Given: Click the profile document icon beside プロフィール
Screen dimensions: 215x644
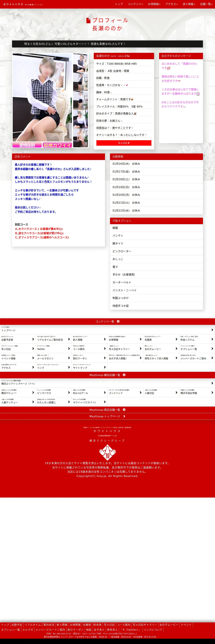Looking at the screenshot, I should (88, 21).
